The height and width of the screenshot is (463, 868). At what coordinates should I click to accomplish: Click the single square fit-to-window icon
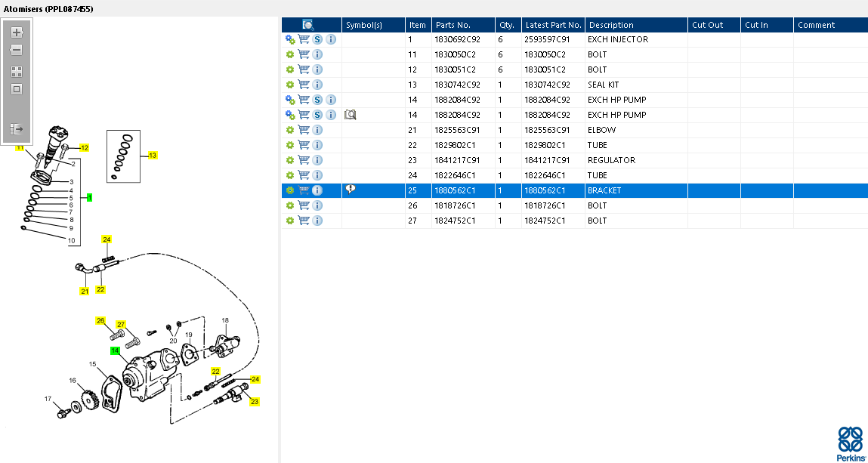pyautogui.click(x=17, y=89)
